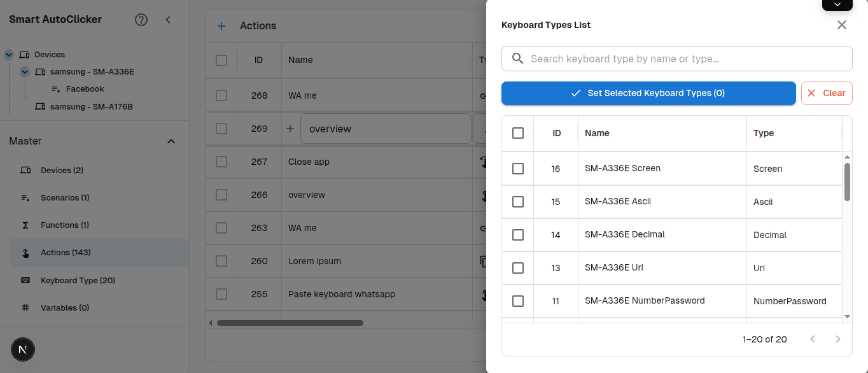
Task: Go to the next page arrow
Action: point(838,339)
